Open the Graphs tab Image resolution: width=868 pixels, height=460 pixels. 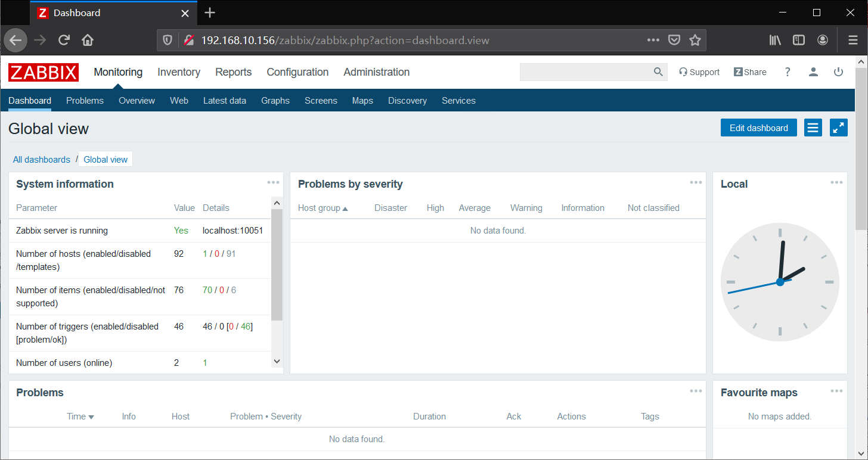275,101
